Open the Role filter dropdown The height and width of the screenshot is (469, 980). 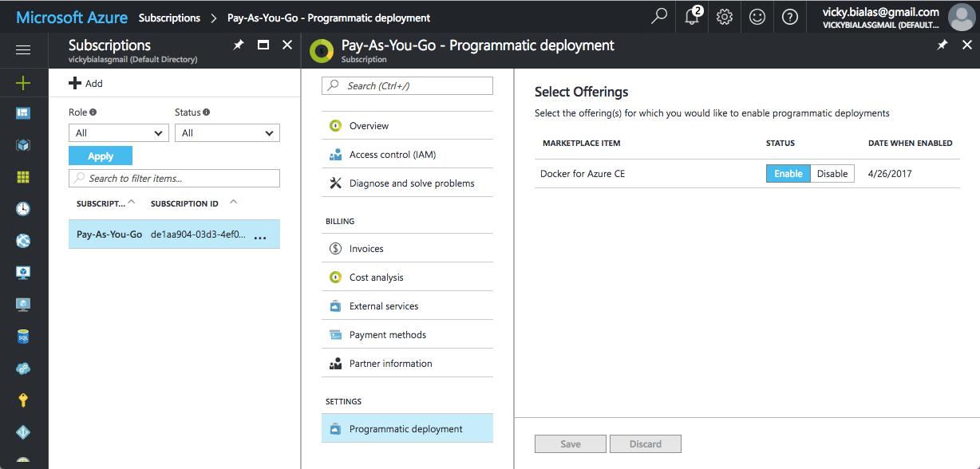[x=118, y=133]
